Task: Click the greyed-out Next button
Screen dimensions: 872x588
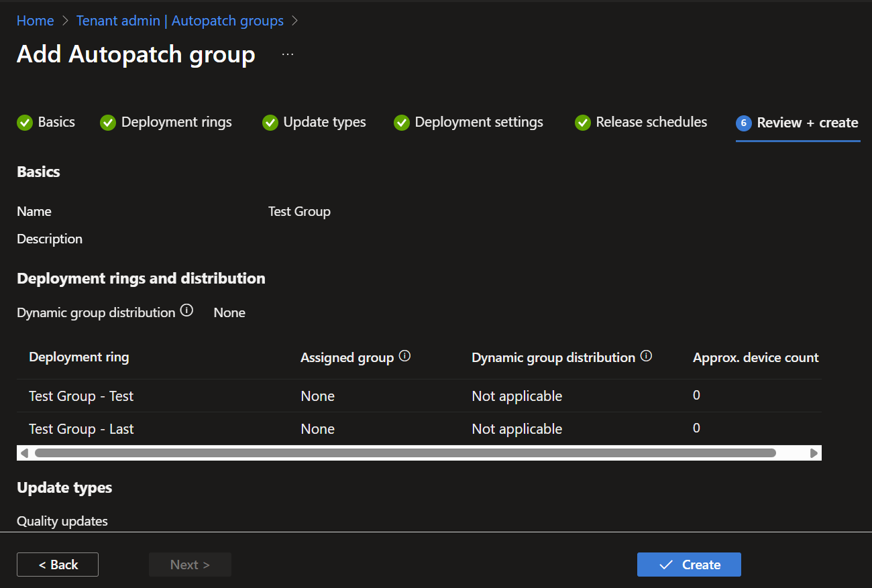Action: pos(190,565)
